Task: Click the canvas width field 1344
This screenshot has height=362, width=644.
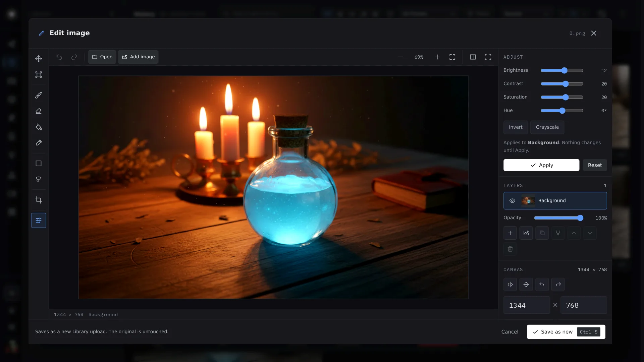Action: tap(527, 305)
